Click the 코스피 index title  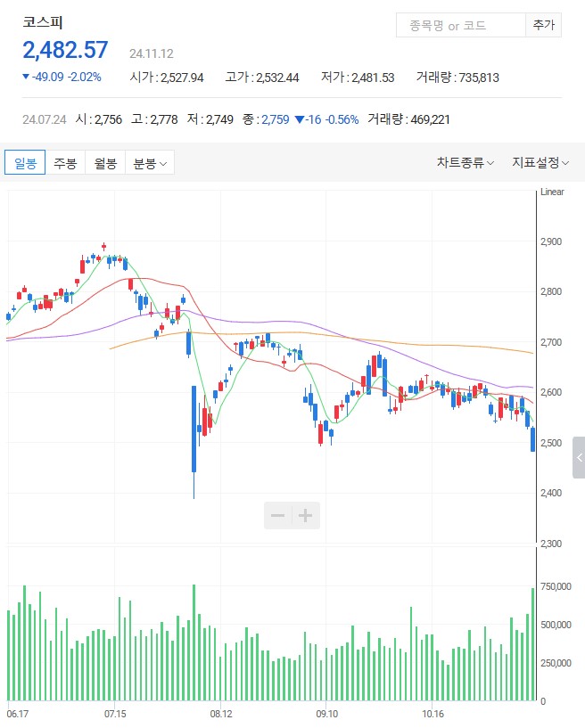(43, 22)
